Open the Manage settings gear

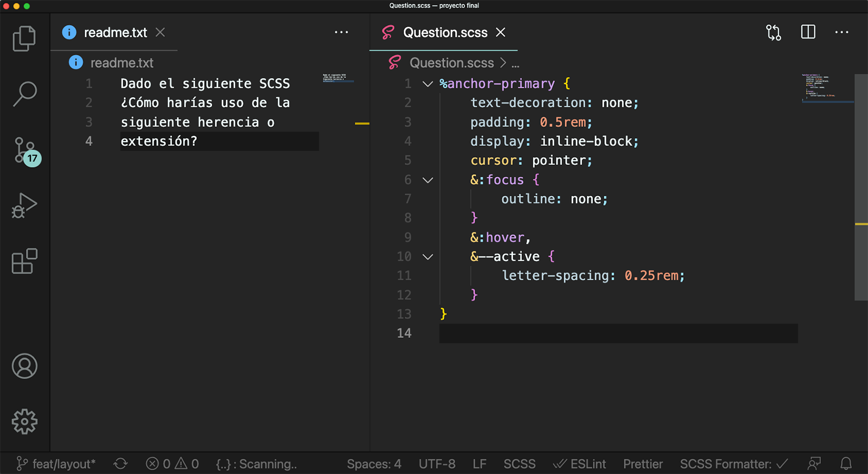click(x=24, y=421)
